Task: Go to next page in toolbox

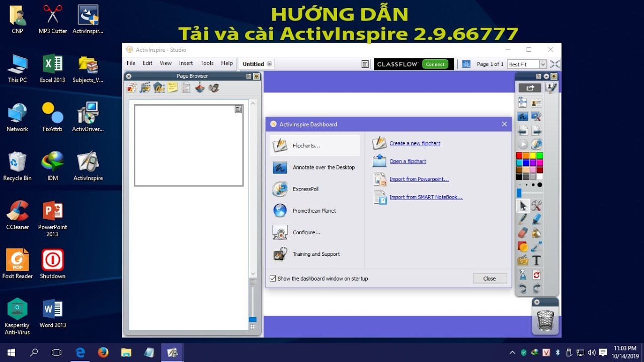Action: click(x=537, y=131)
